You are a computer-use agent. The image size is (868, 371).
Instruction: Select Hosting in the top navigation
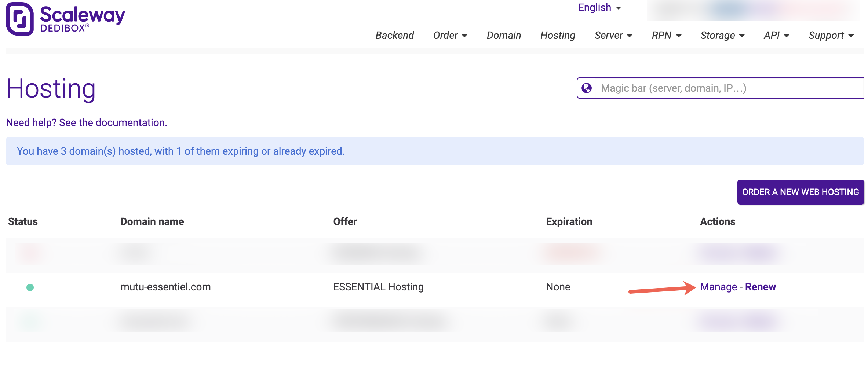click(558, 36)
